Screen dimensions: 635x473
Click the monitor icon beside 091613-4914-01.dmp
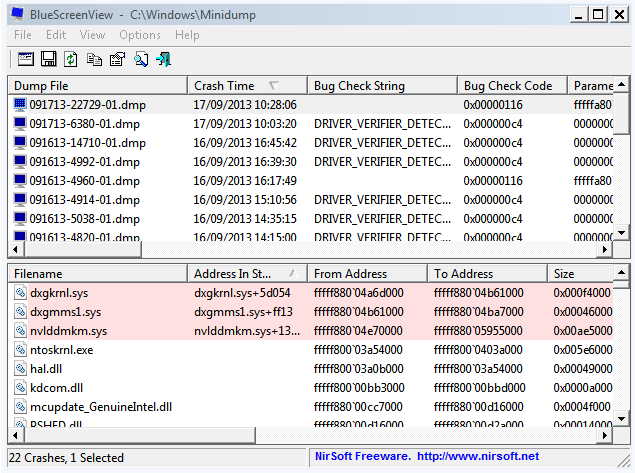(x=20, y=200)
